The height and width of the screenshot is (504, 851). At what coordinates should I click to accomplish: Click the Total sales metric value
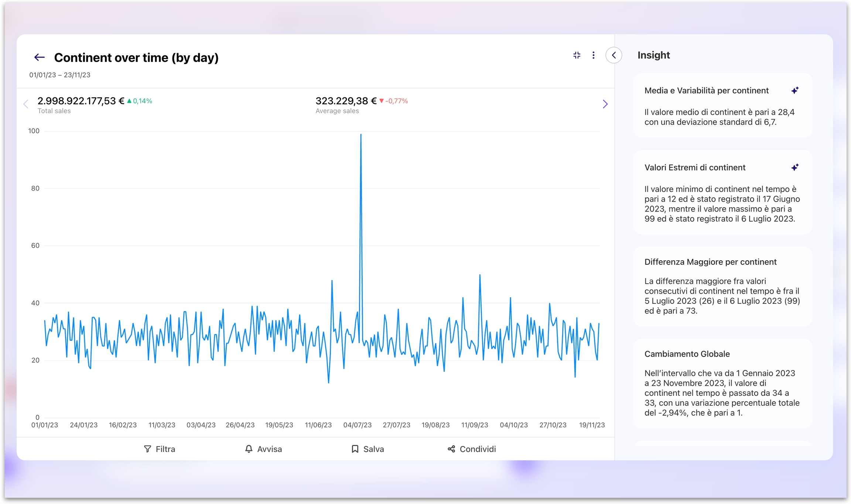pos(81,101)
